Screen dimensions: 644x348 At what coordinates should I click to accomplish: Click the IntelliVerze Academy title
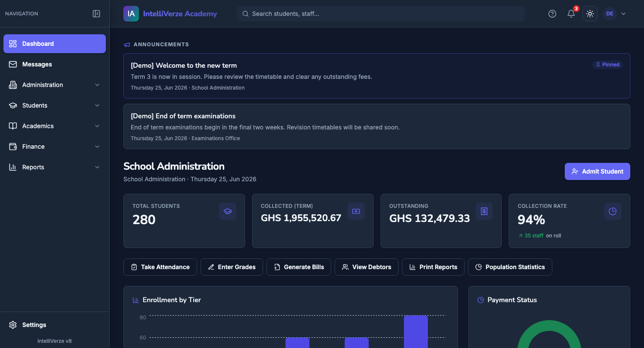click(180, 14)
